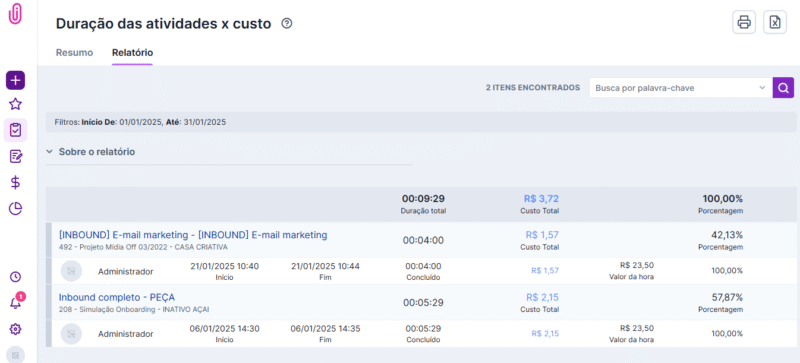The image size is (800, 363).
Task: Focus the Busca por palavra-chave field
Action: click(x=673, y=88)
